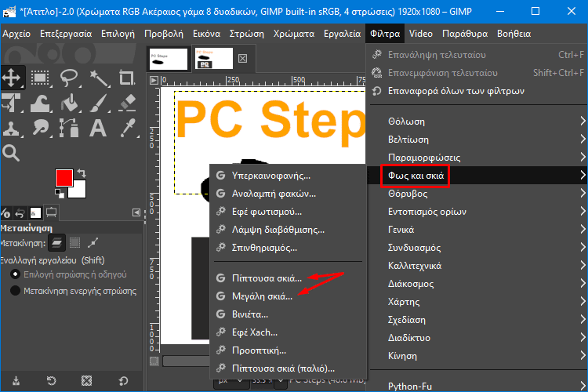Screen dimensions: 588x392
Task: Select the Crop tool
Action: (127, 78)
